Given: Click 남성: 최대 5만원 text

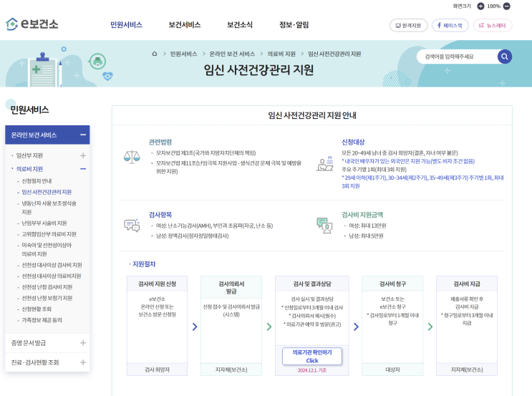Looking at the screenshot, I should 366,236.
